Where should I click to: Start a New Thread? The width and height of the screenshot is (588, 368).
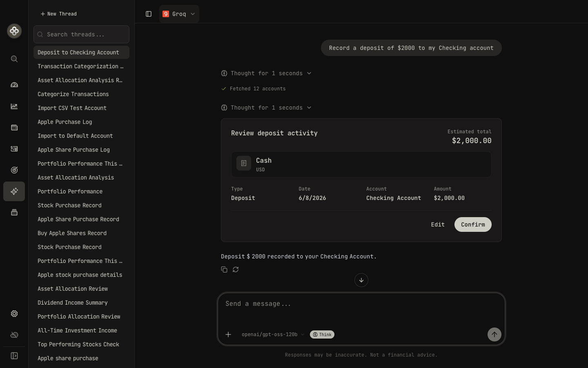59,14
